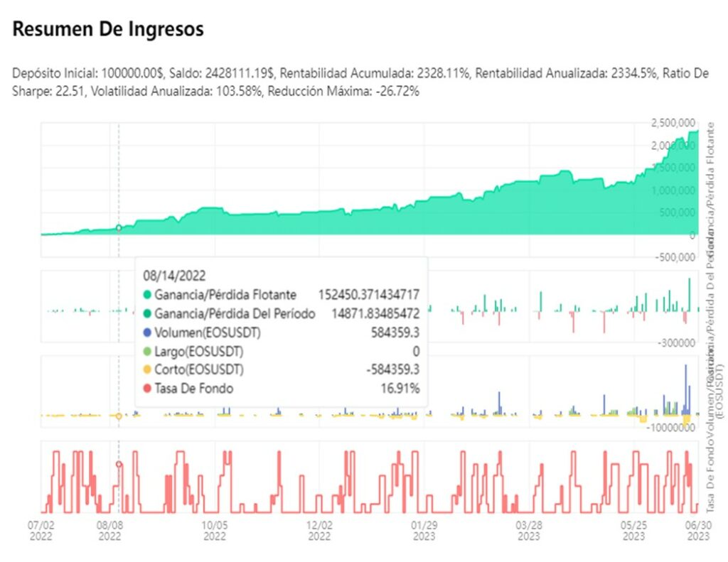Click the 'Volumen(EOSUSDT)' tooltip label
The image size is (728, 562).
[208, 333]
